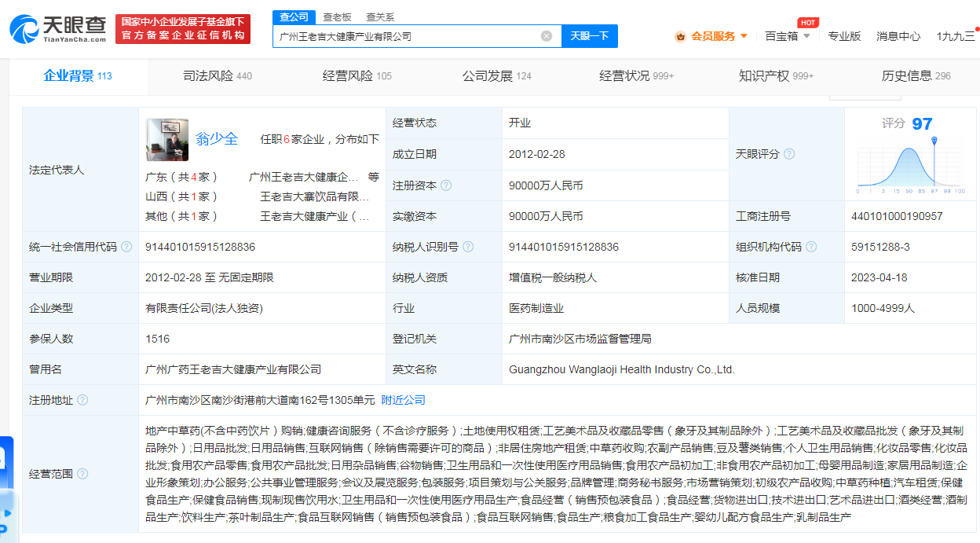The width and height of the screenshot is (980, 543).
Task: Click the 营业期限 value ending in 无固定期限
Action: coord(210,277)
